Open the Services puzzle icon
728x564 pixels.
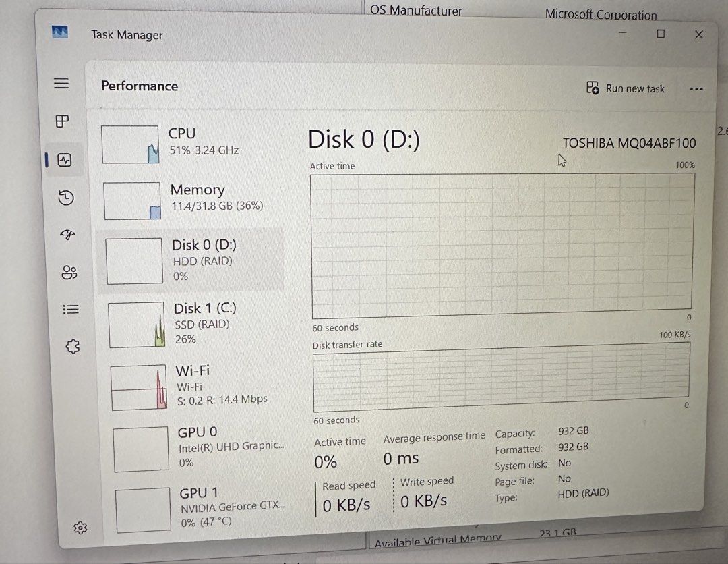(x=72, y=346)
